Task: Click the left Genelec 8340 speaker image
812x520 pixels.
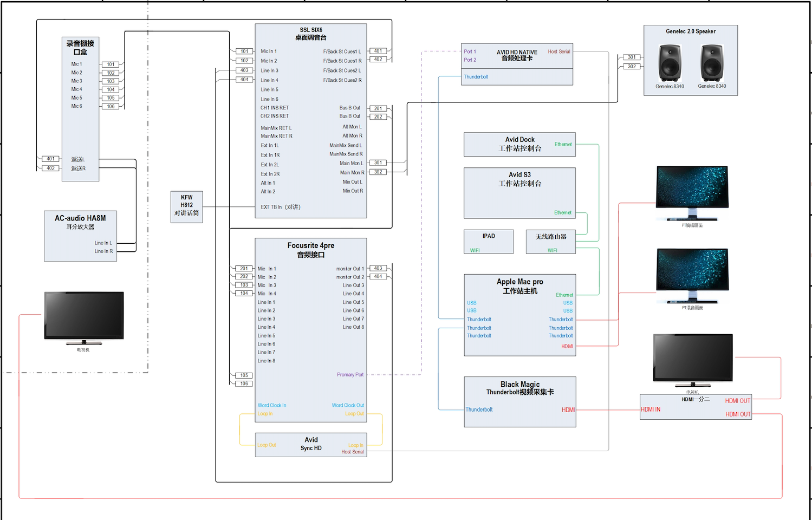Action: pos(670,63)
